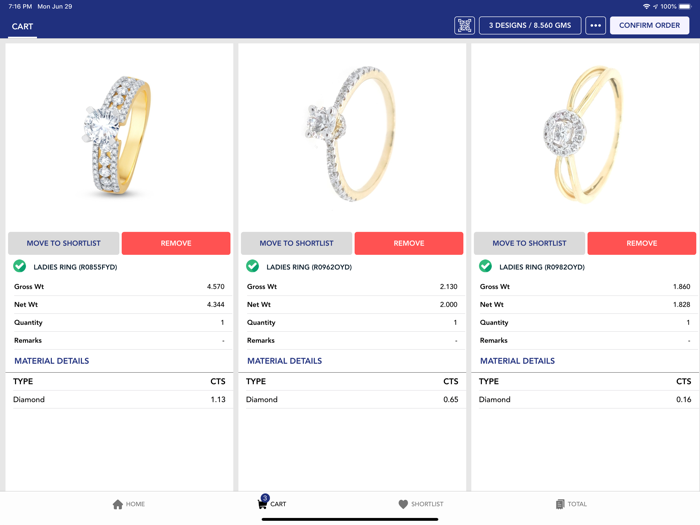Viewport: 700px width, 525px height.
Task: Click MATERIAL DETAILS heading for ring R0855FYD
Action: point(52,361)
